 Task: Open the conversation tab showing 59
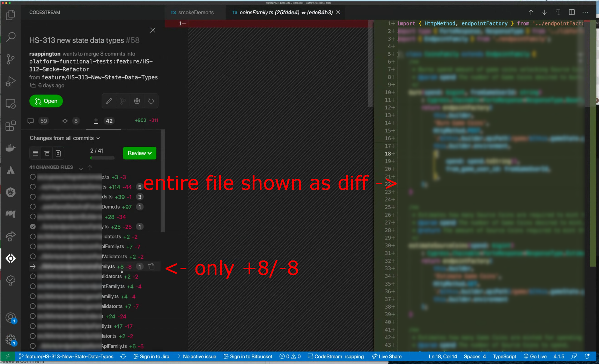38,121
